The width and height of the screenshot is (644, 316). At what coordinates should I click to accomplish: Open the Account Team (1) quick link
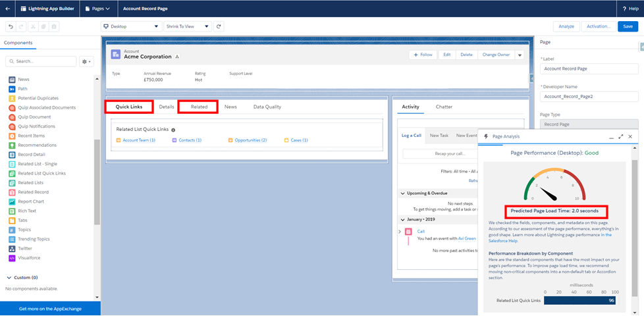tap(139, 140)
